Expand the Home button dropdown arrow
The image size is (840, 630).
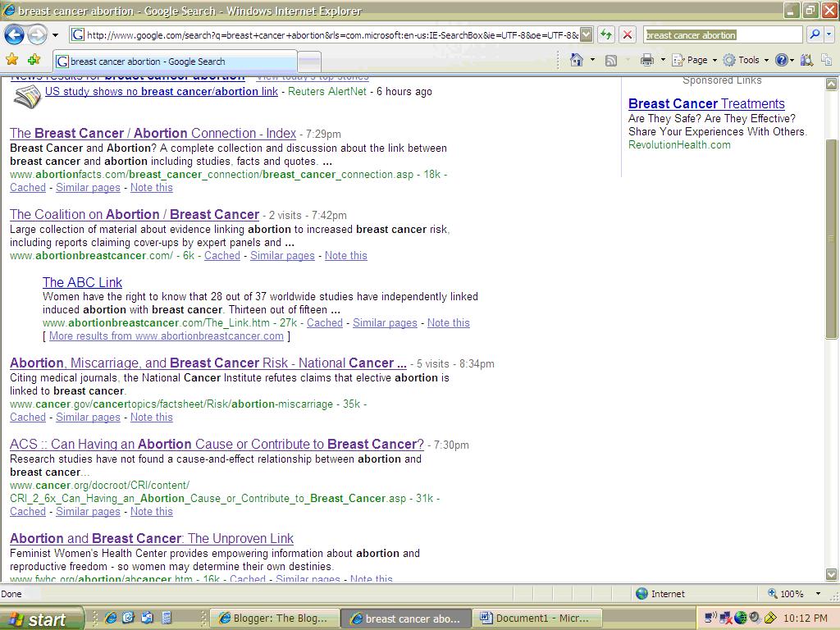pos(592,60)
